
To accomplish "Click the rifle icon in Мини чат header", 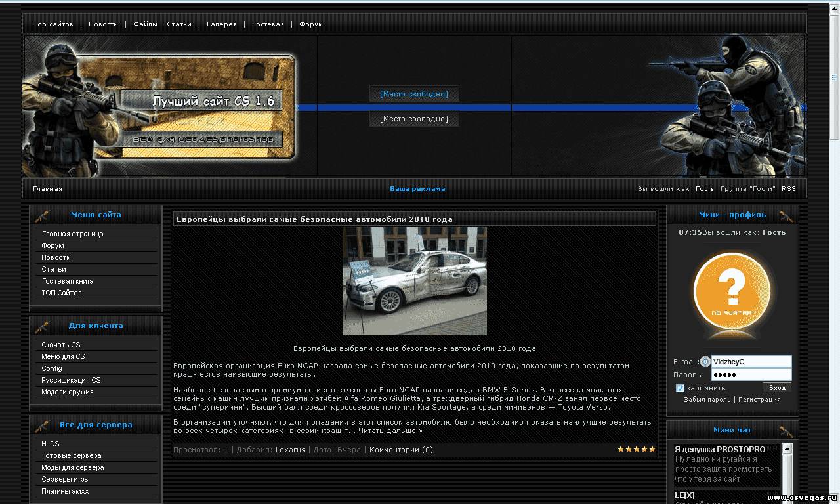I will tap(786, 431).
